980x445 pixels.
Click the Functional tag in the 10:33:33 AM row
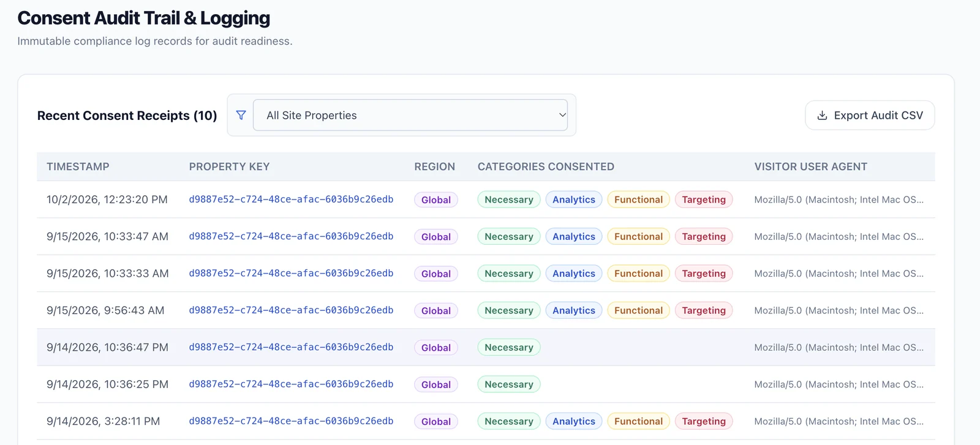click(638, 274)
